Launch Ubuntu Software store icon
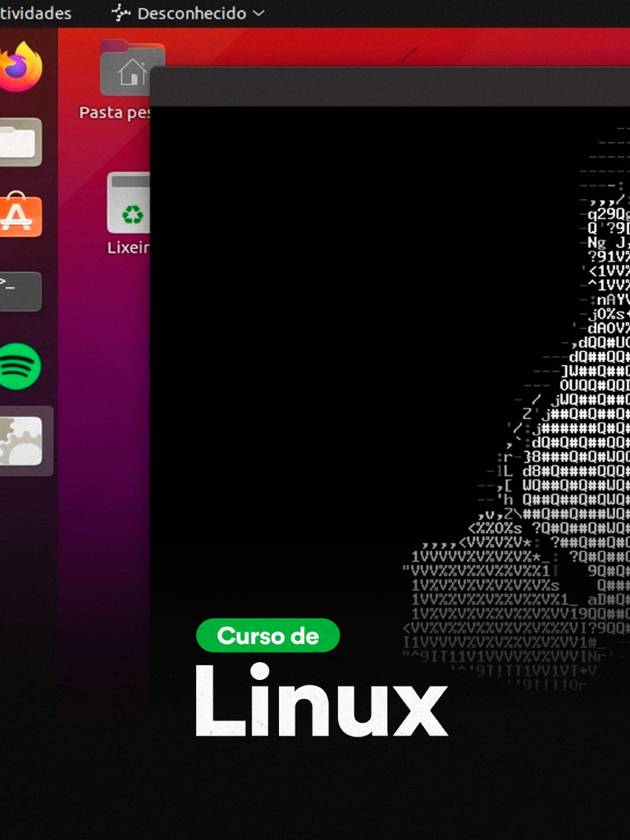Image resolution: width=630 pixels, height=840 pixels. [x=21, y=216]
